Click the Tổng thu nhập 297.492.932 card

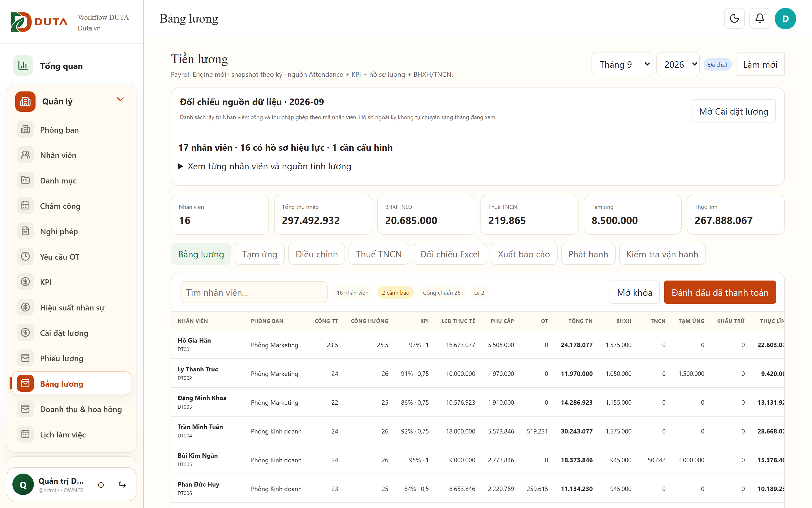pyautogui.click(x=323, y=215)
